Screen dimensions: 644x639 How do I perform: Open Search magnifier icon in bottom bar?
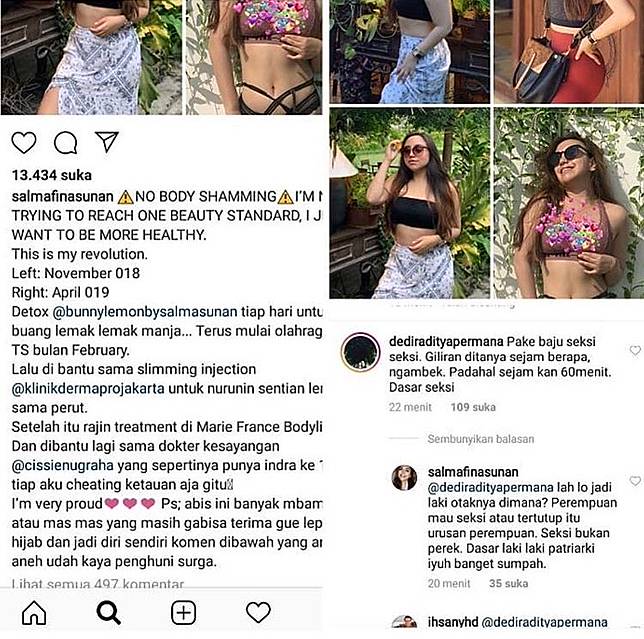[108, 613]
